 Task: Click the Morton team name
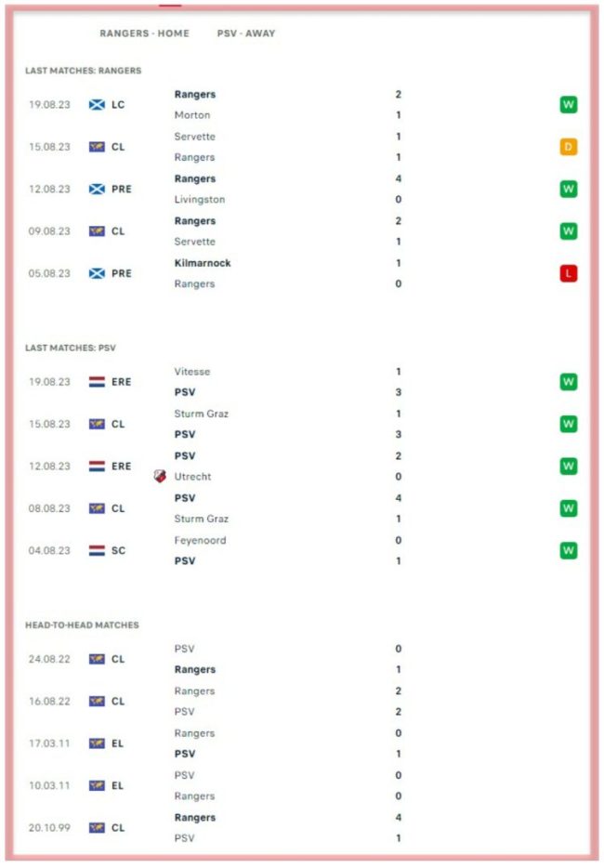192,115
